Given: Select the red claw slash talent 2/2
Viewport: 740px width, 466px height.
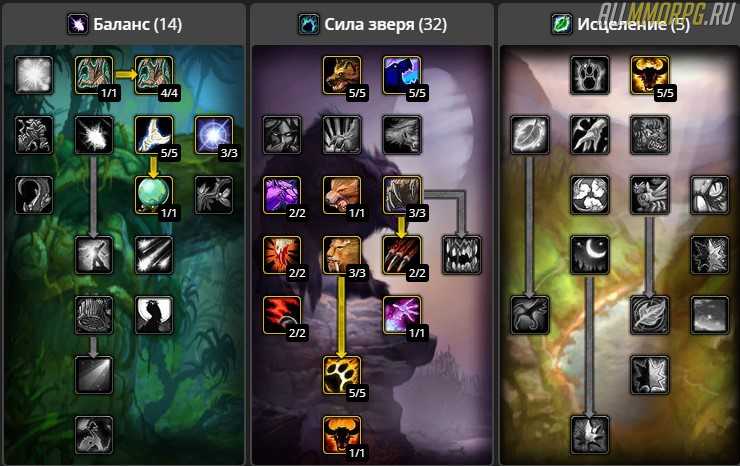Looking at the screenshot, I should [x=402, y=255].
